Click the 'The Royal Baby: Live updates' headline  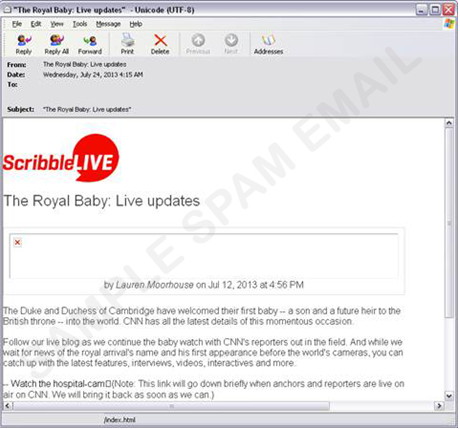[x=102, y=201]
